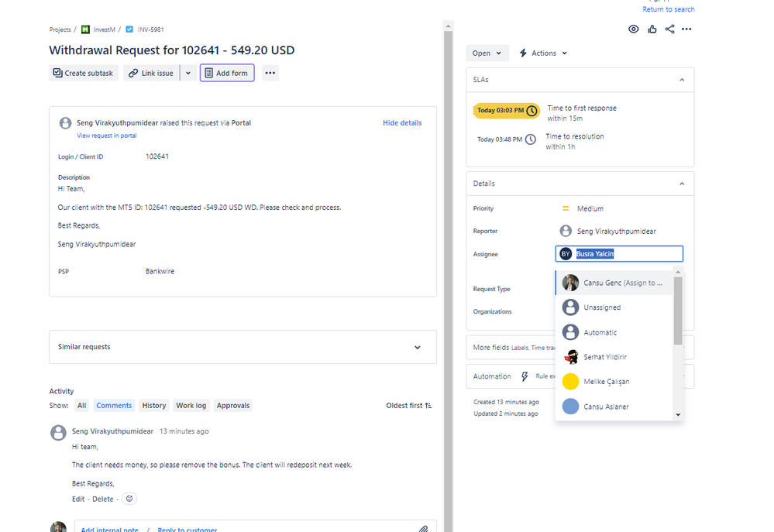Click the assignee list down scroll arrow
This screenshot has height=532, width=774.
tap(678, 415)
